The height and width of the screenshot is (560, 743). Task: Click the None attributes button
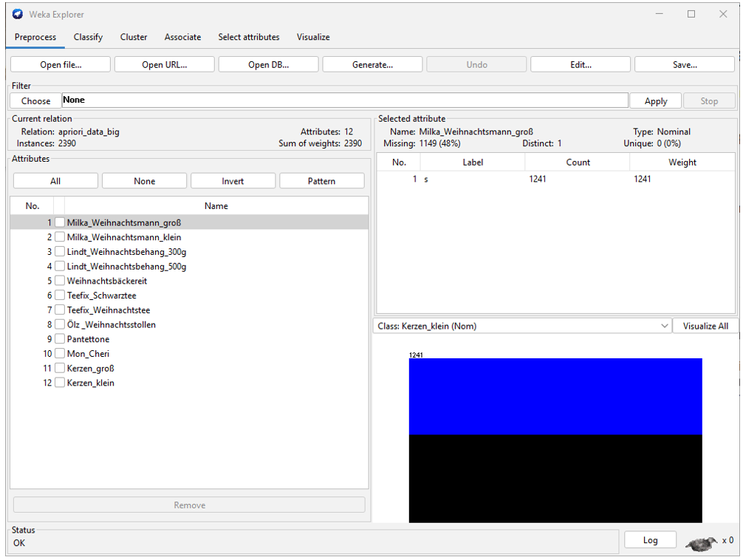tap(145, 181)
